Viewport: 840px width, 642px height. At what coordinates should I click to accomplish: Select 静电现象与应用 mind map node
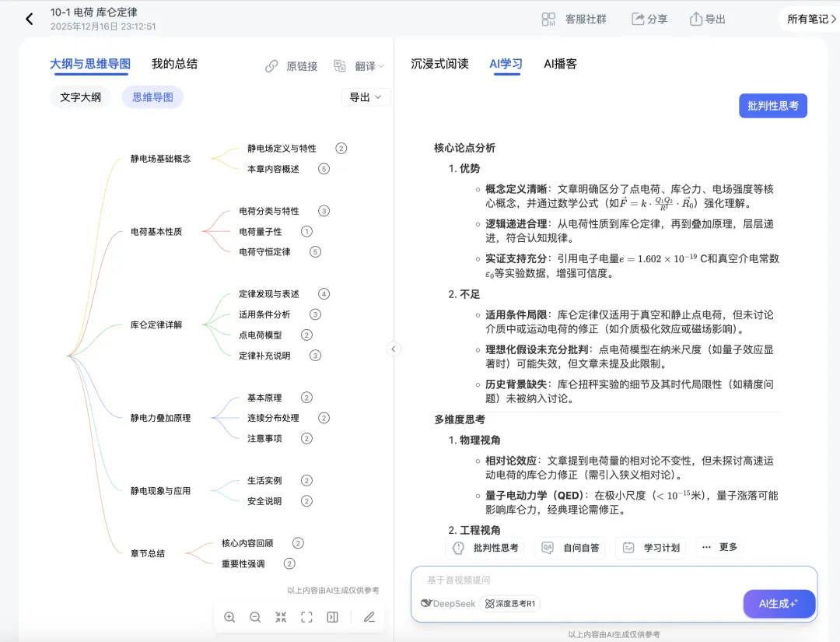[161, 491]
